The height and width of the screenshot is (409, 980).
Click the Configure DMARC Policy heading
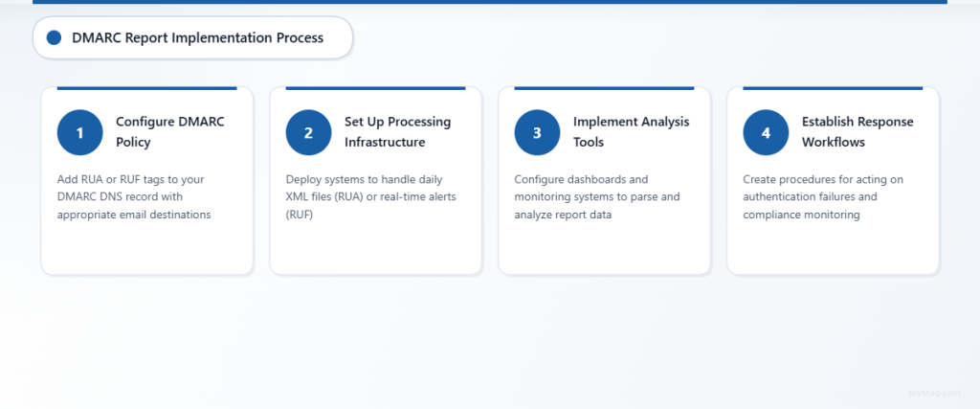(x=169, y=132)
